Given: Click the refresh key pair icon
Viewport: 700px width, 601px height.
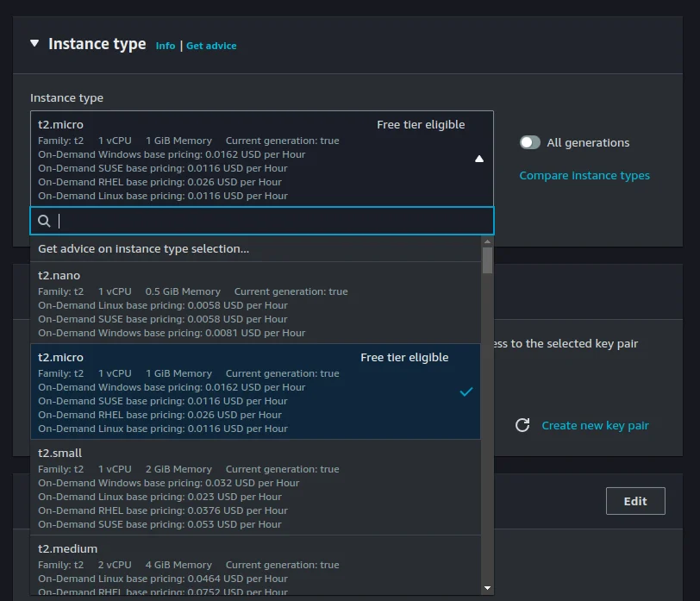Looking at the screenshot, I should [522, 425].
